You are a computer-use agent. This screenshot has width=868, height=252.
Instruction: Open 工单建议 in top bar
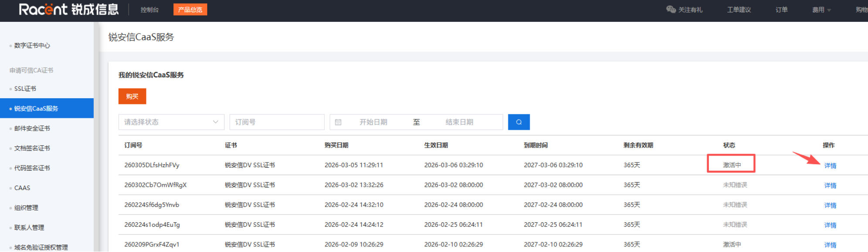click(739, 10)
